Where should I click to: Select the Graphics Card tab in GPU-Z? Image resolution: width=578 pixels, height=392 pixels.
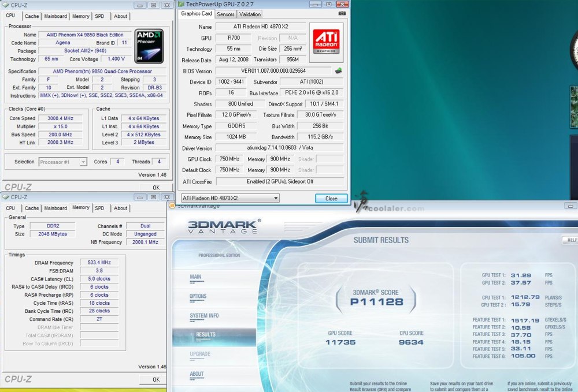click(x=197, y=14)
